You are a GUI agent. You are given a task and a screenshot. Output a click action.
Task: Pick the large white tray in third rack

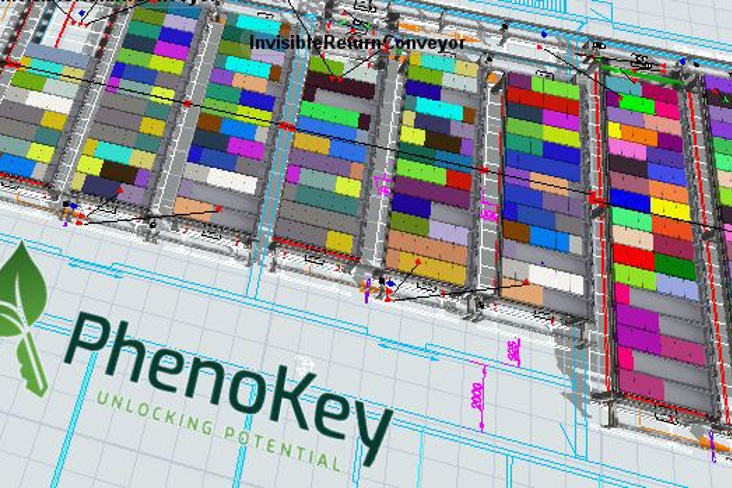tap(231, 181)
